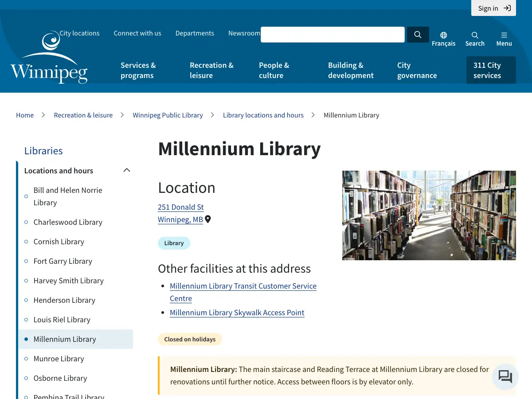
Task: Click the library bookshelves photo
Action: pos(429,215)
